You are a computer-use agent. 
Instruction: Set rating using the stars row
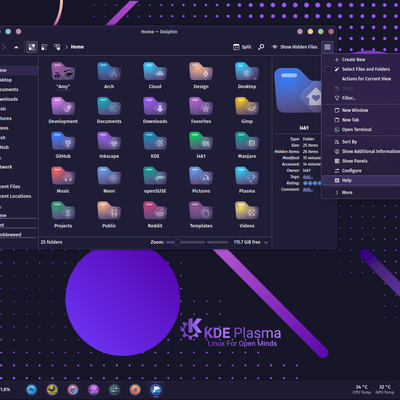312,183
